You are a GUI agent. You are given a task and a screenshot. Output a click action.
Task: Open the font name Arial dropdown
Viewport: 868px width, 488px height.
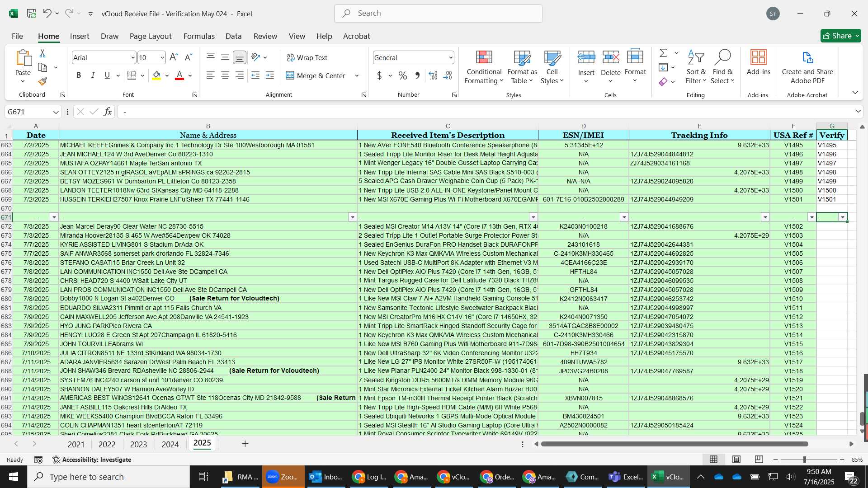(x=132, y=58)
